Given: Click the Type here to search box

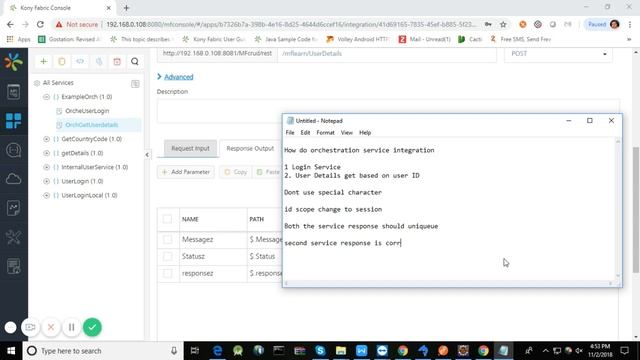Looking at the screenshot, I should [x=102, y=351].
